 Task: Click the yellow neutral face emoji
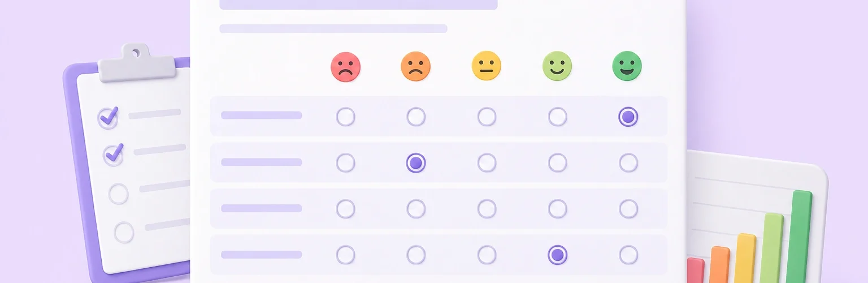[x=487, y=66]
